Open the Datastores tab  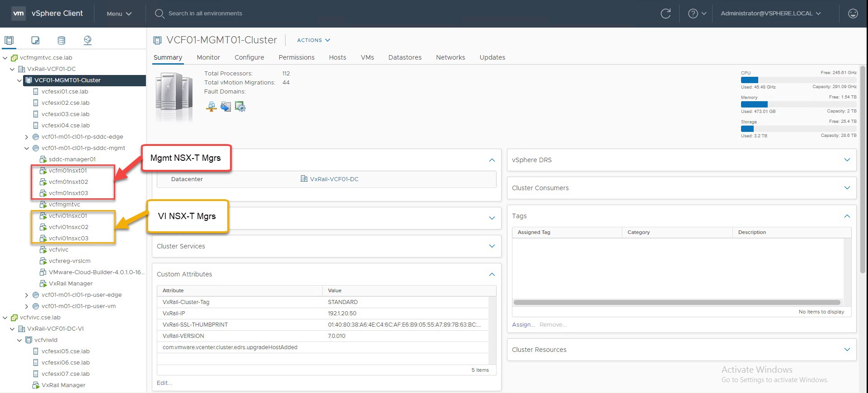click(404, 57)
